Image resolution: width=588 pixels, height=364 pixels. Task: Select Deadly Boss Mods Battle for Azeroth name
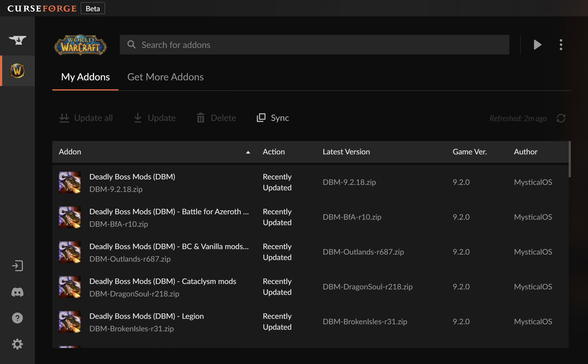coord(169,212)
